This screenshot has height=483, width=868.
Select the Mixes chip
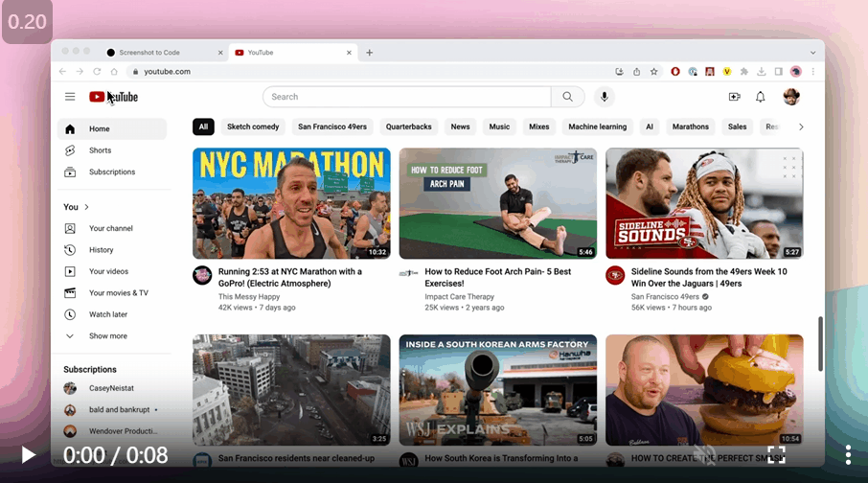point(538,126)
